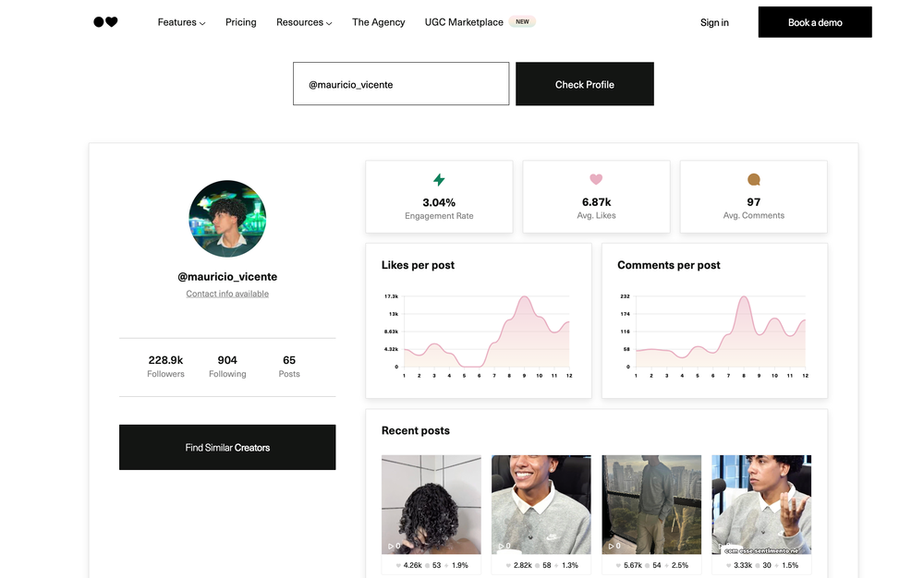The height and width of the screenshot is (578, 924).
Task: Click the engagement icon beside the 1.9% value
Action: point(446,564)
